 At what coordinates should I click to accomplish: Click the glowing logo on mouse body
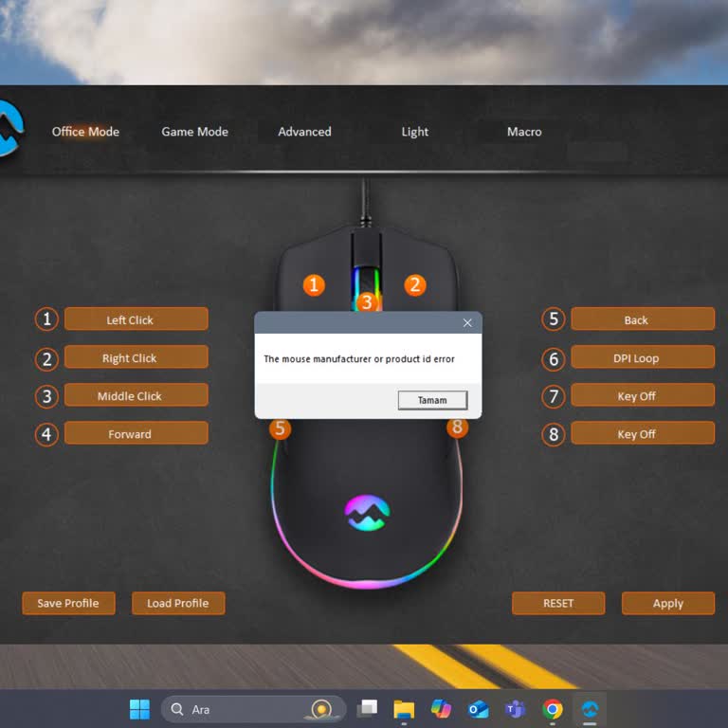(x=367, y=513)
